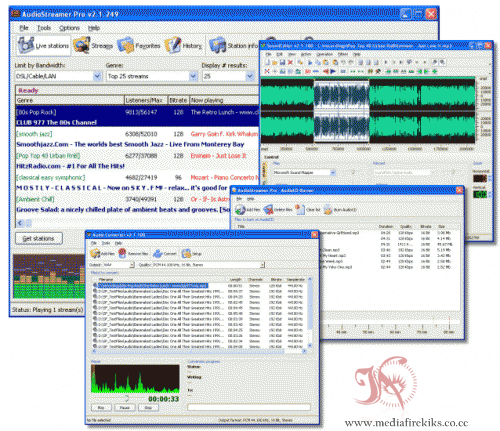Click the Get stations button

pos(39,238)
